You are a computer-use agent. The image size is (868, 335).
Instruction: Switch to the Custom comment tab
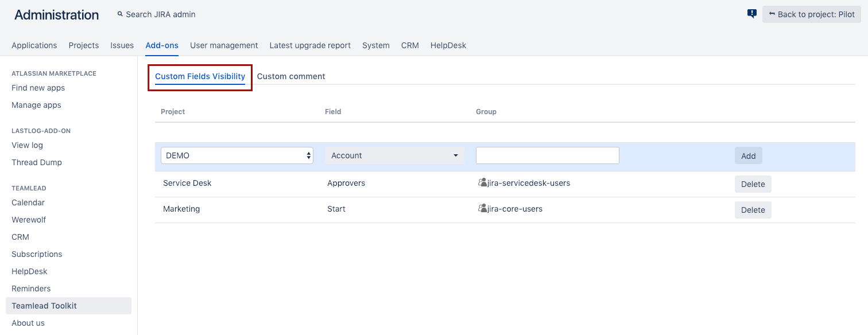[291, 76]
